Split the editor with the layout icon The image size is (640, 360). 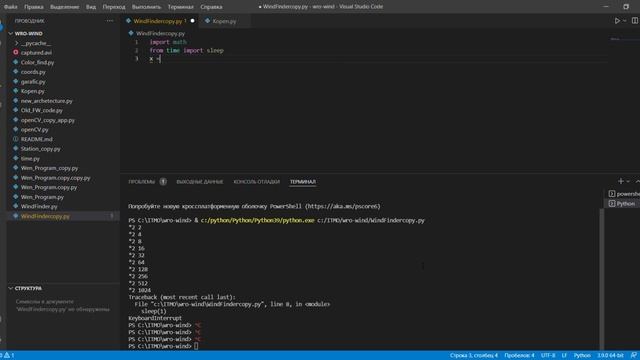coord(635,21)
